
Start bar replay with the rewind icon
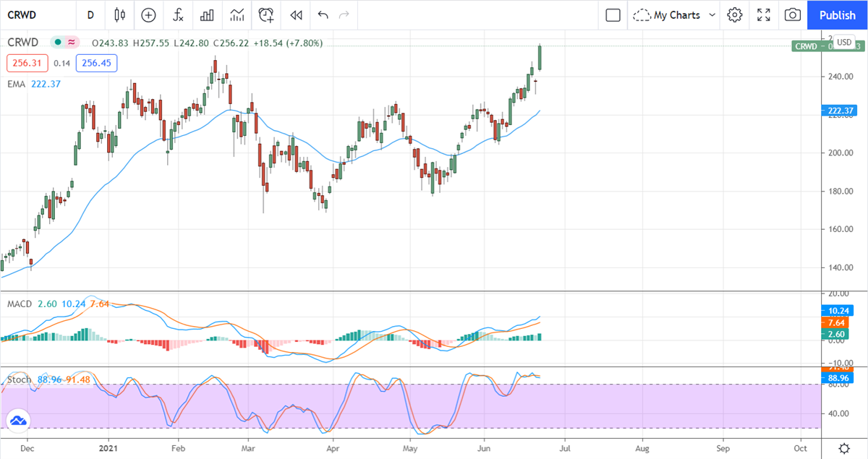[295, 15]
